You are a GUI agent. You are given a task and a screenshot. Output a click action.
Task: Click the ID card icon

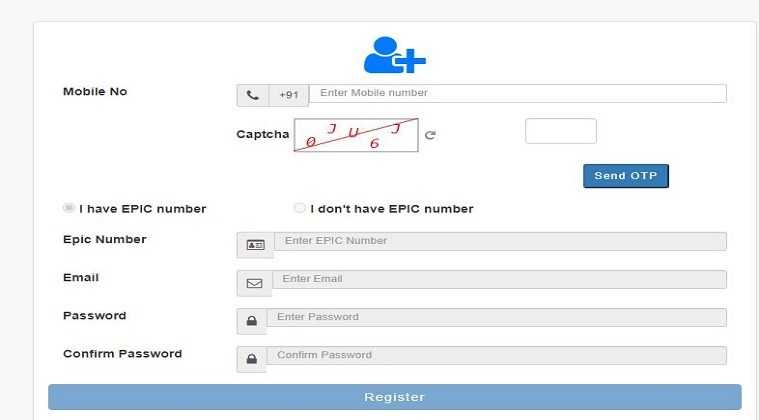point(256,245)
